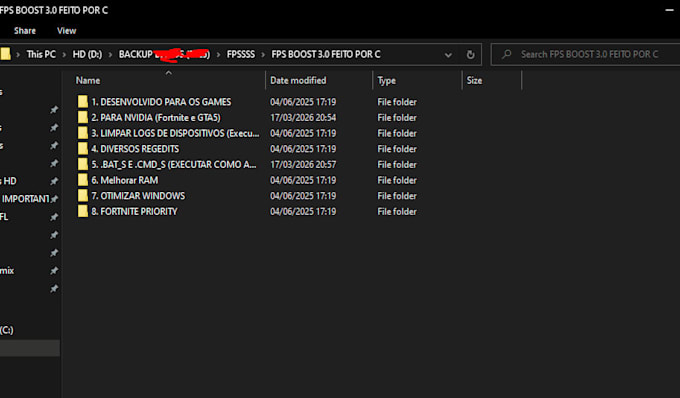Image resolution: width=680 pixels, height=398 pixels.
Task: Click date 17/03/2026 20:54
Action: 303,117
